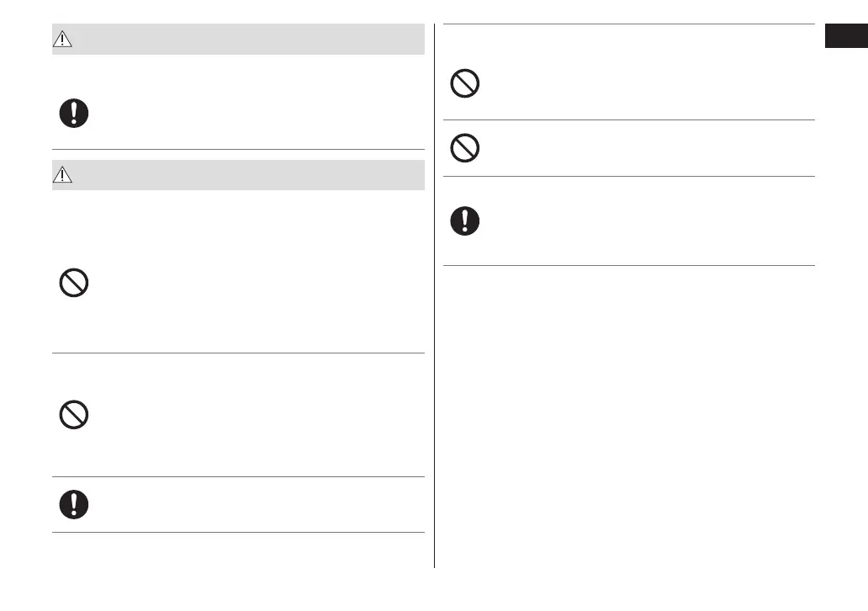Click the exclamation icon at the left column's bottom

pyautogui.click(x=74, y=504)
